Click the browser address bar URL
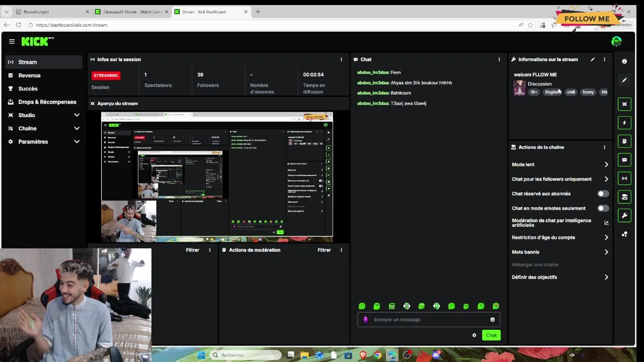This screenshot has width=644, height=362. (71, 25)
